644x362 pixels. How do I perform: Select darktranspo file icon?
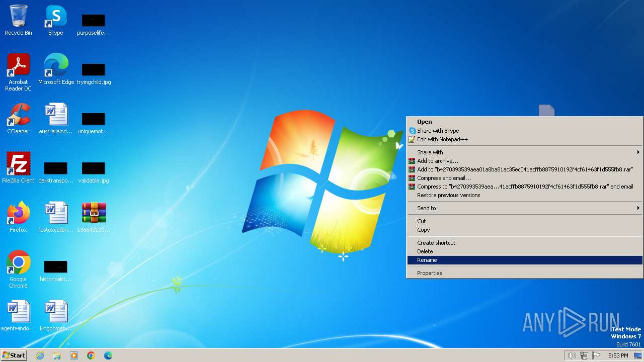(56, 172)
